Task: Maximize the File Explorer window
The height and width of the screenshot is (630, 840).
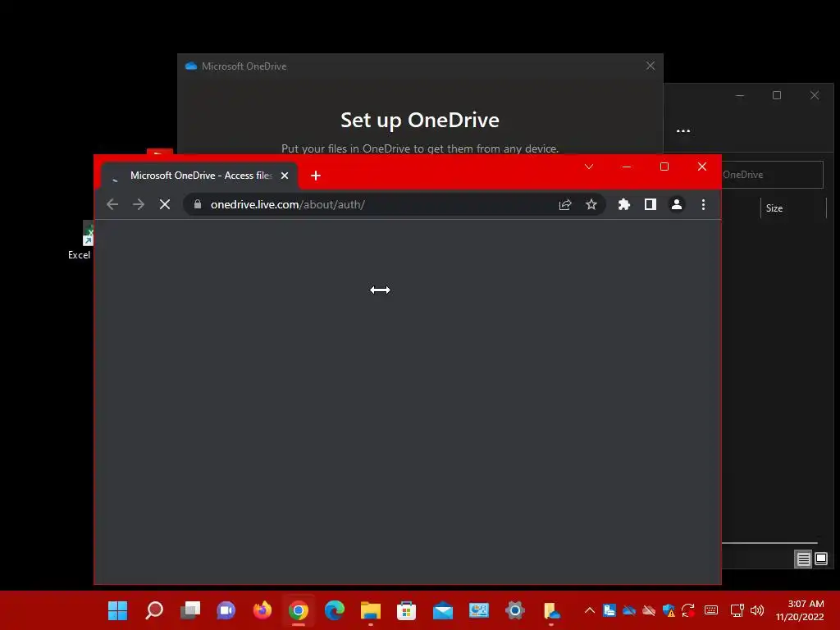Action: (x=777, y=95)
